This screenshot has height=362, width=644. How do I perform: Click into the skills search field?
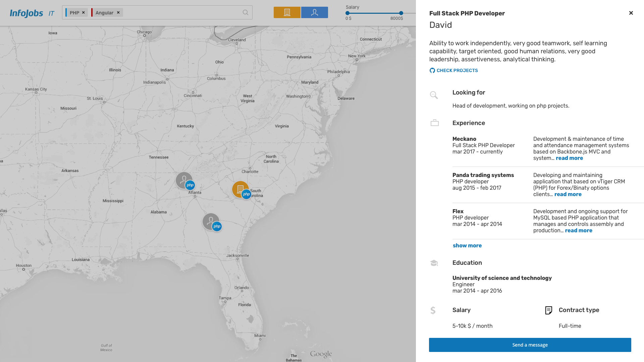coord(181,12)
